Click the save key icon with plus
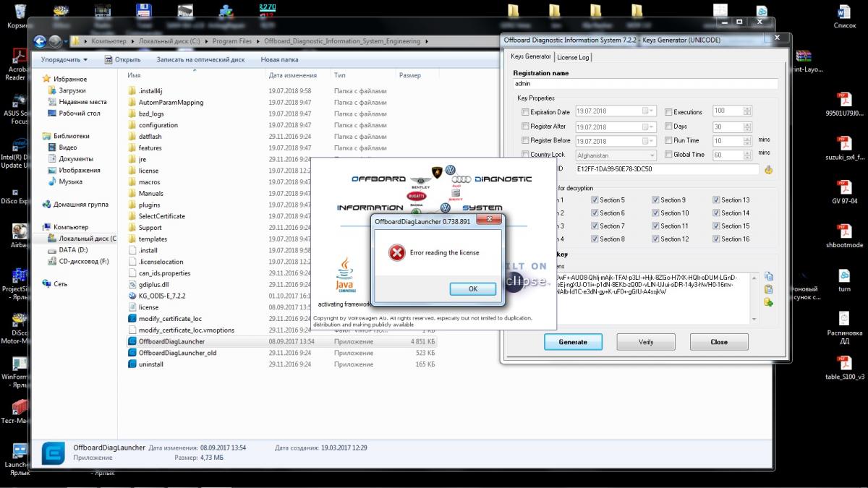The image size is (868, 488). pos(768,302)
